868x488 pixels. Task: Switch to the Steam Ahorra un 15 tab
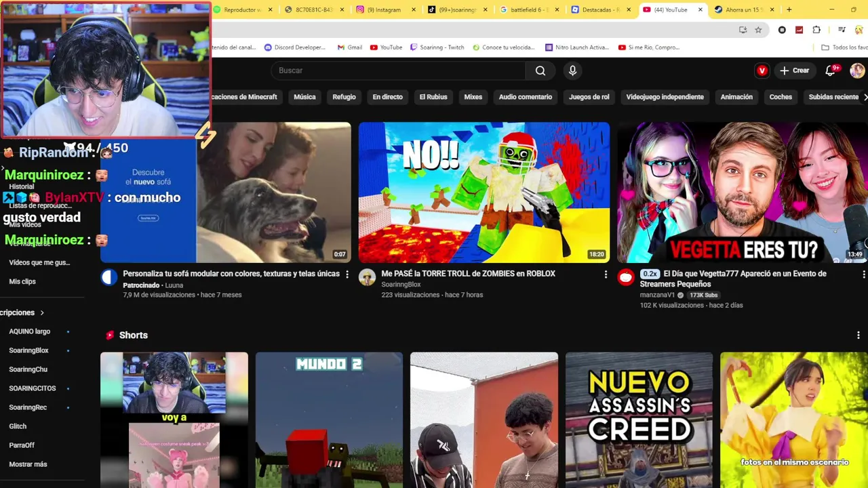pos(743,9)
